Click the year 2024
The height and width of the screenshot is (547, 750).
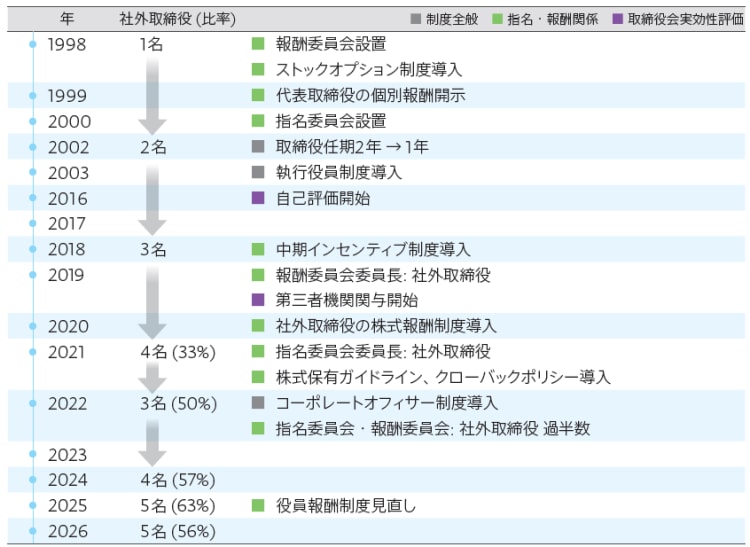(x=68, y=480)
